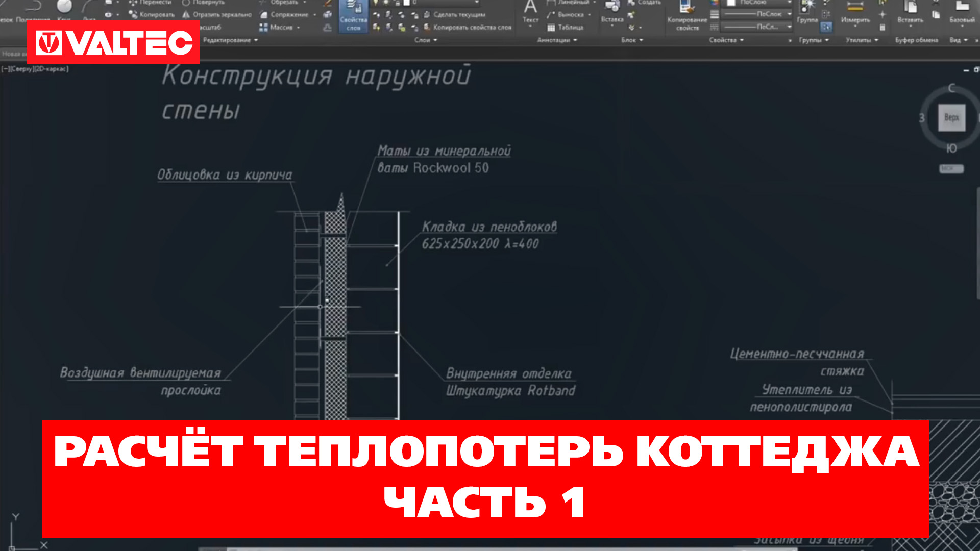Toggle the layer lock icon in layer dropdown
Image resolution: width=980 pixels, height=551 pixels.
(x=398, y=3)
